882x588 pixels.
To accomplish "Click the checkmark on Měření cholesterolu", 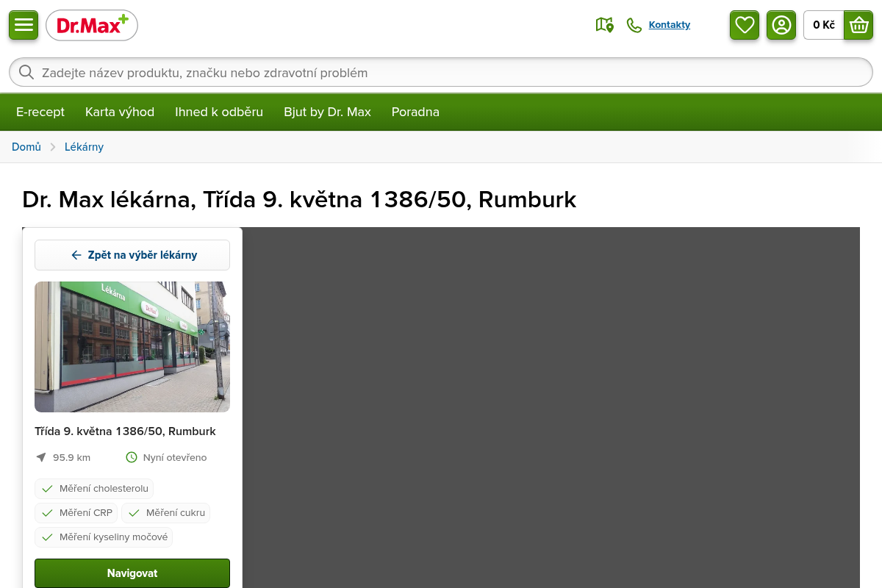I will (47, 489).
